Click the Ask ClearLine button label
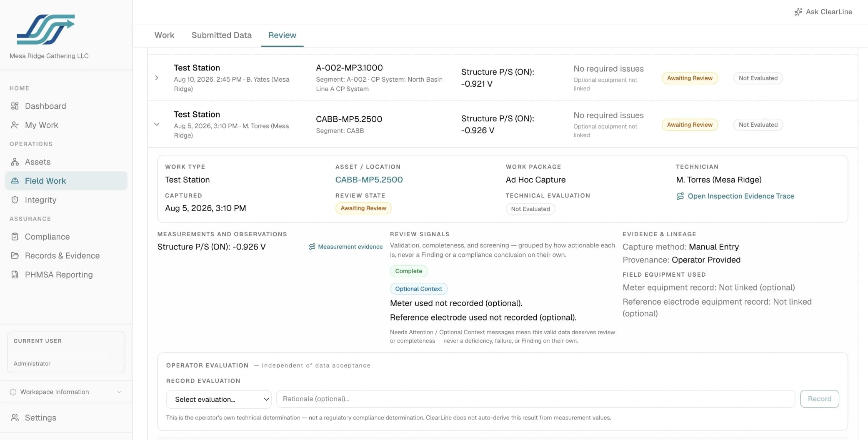Viewport: 868px width, 440px height. [x=829, y=12]
